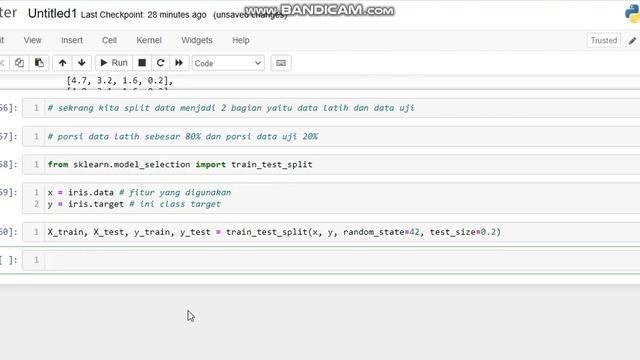Click the Python logo icon
Viewport: 640px width, 360px height.
coord(632,13)
